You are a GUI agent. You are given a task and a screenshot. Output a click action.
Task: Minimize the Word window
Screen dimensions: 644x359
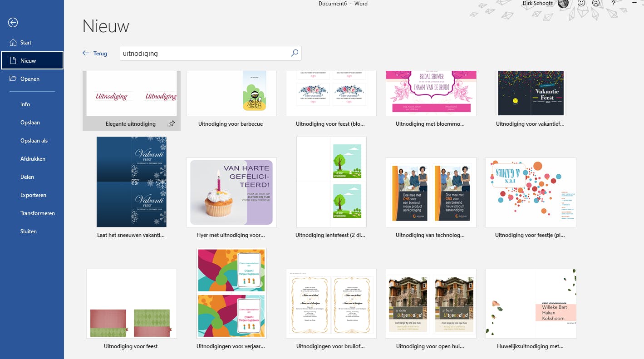(634, 3)
